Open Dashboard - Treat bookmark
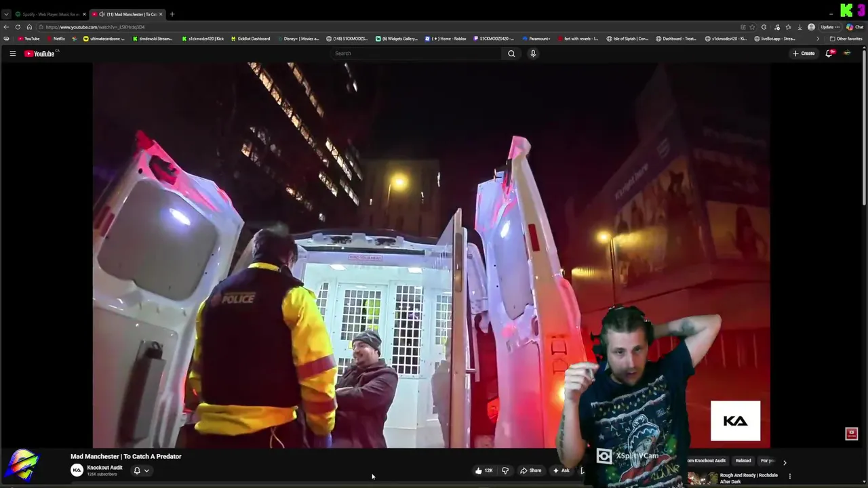 tap(677, 39)
